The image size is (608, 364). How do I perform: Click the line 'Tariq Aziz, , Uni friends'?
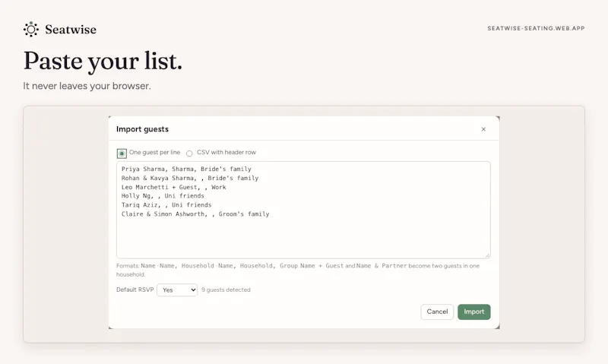click(x=166, y=204)
